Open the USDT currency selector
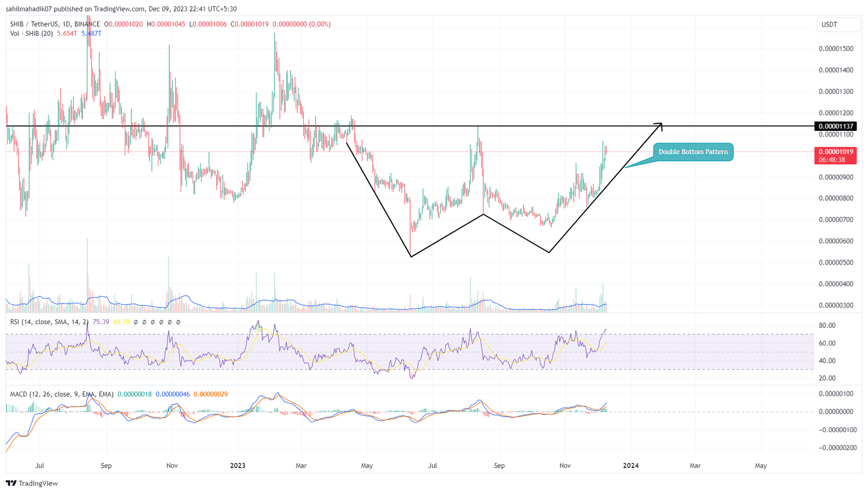868x493 pixels. coord(838,24)
